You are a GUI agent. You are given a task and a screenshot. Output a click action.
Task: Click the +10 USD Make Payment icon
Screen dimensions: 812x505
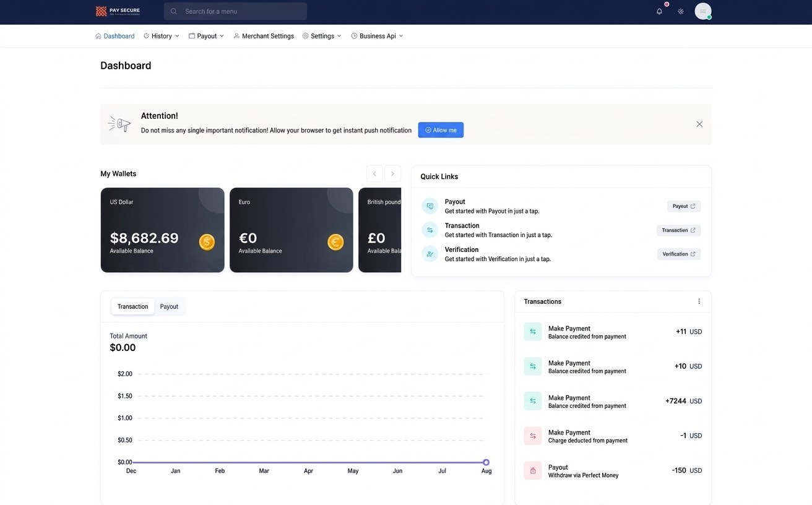coord(533,366)
